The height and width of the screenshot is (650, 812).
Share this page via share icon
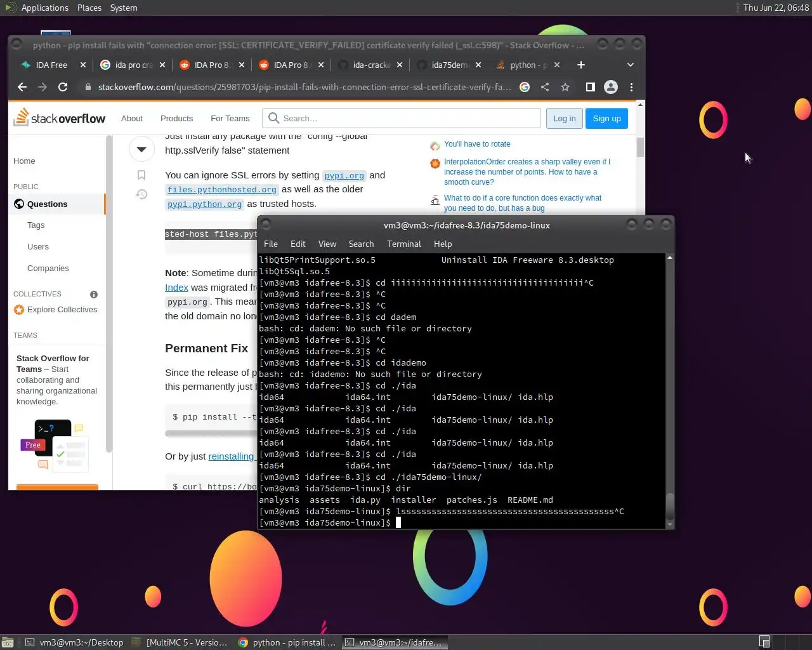coord(545,87)
